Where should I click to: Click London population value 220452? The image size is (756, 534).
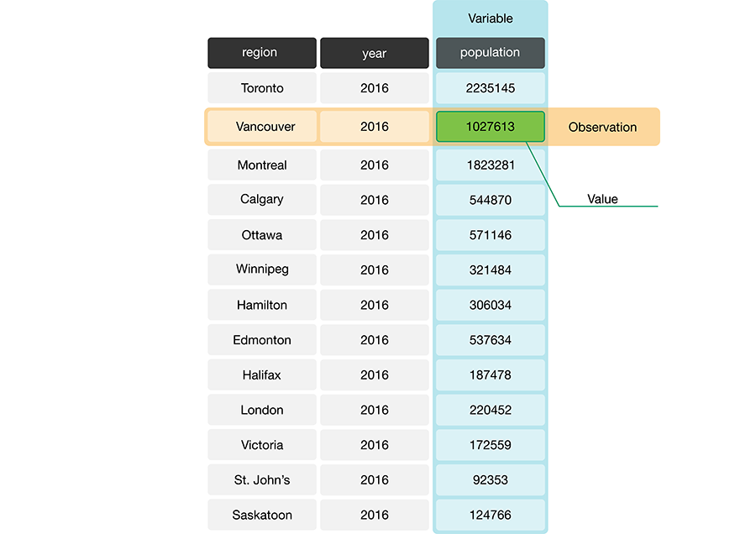coord(490,410)
